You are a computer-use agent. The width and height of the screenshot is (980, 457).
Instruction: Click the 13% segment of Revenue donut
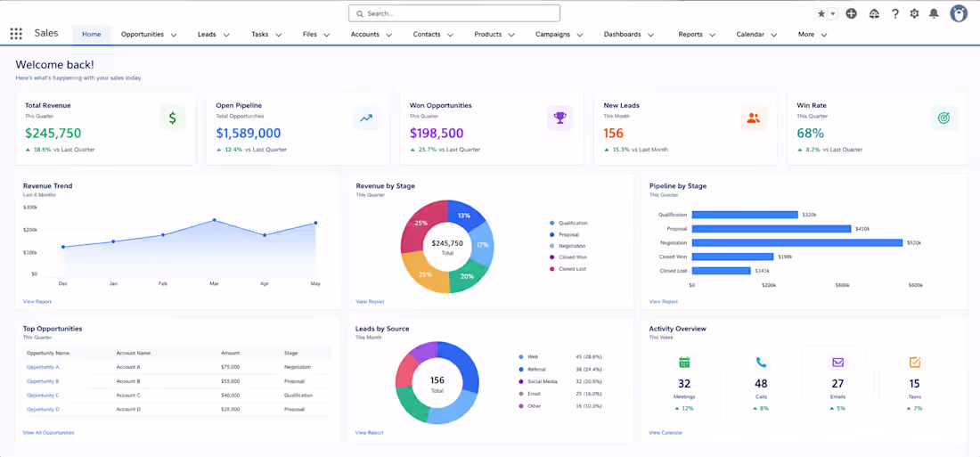[466, 216]
